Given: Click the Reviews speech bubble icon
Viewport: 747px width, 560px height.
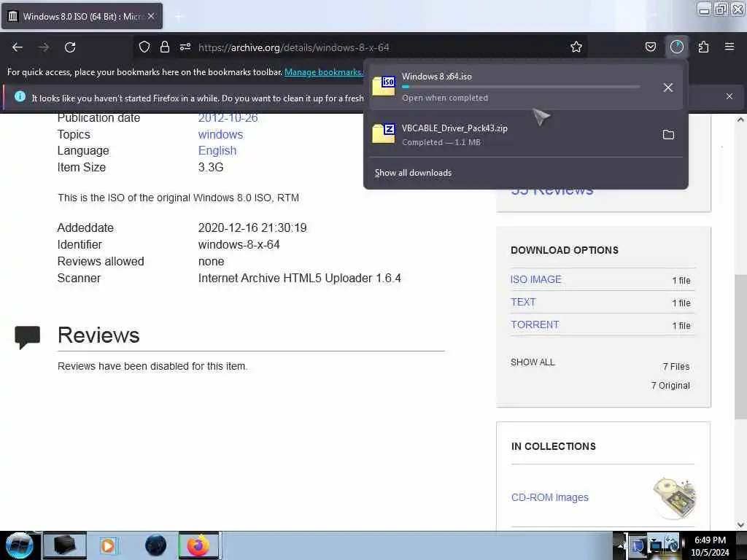Looking at the screenshot, I should [28, 337].
